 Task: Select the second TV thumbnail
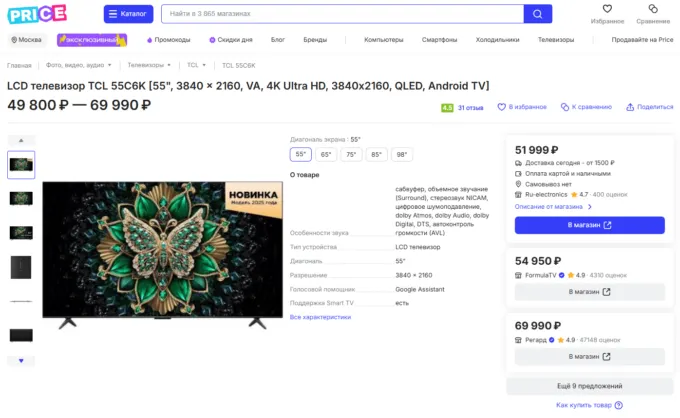tap(21, 199)
